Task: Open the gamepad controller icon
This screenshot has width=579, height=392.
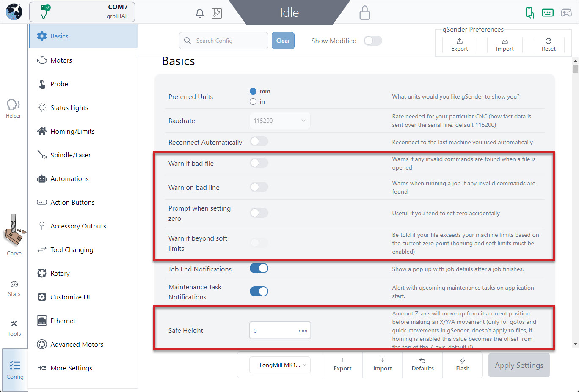Action: point(566,13)
